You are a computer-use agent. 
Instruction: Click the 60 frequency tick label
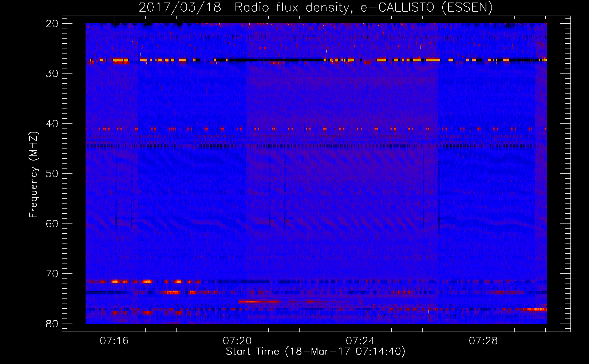pyautogui.click(x=52, y=223)
